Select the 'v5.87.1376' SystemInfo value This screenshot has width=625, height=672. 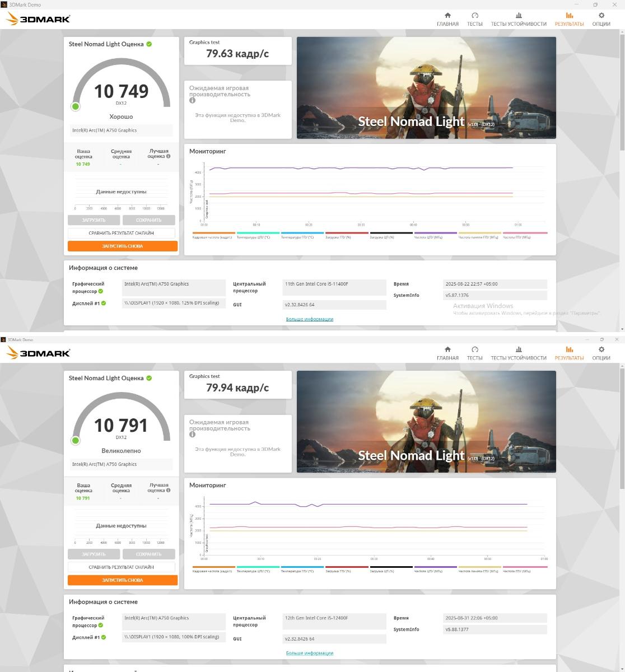click(x=495, y=295)
